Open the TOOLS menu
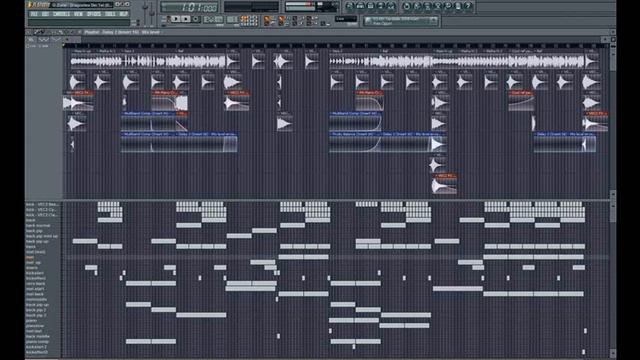This screenshot has width=640, height=360. 110,14
